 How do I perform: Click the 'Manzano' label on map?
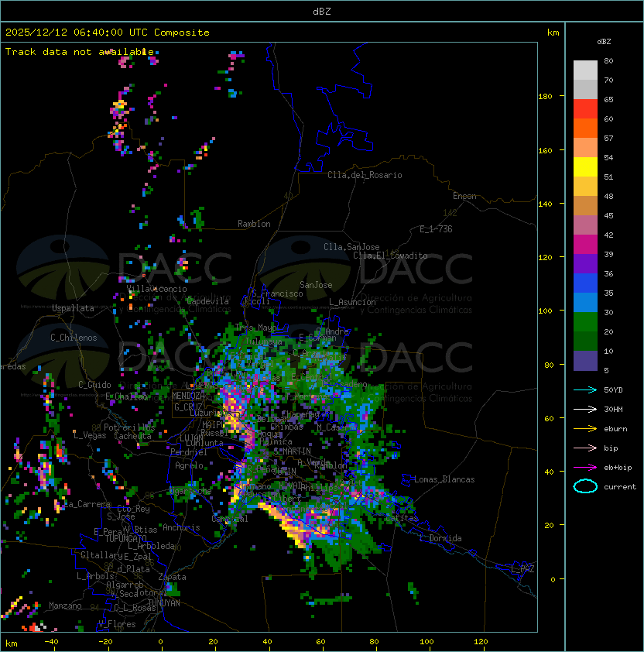tap(65, 606)
